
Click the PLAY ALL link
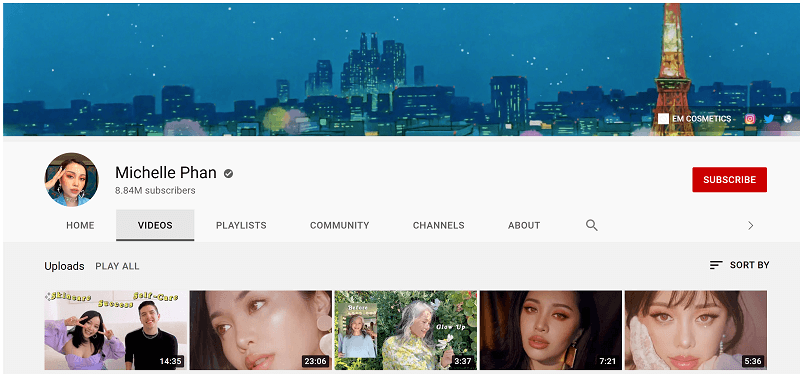(117, 266)
